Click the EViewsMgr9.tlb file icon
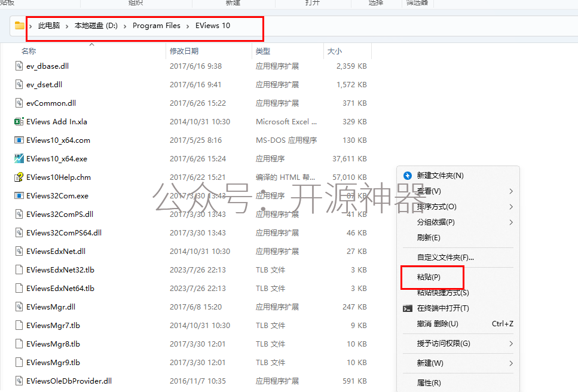The width and height of the screenshot is (578, 392). 19,362
